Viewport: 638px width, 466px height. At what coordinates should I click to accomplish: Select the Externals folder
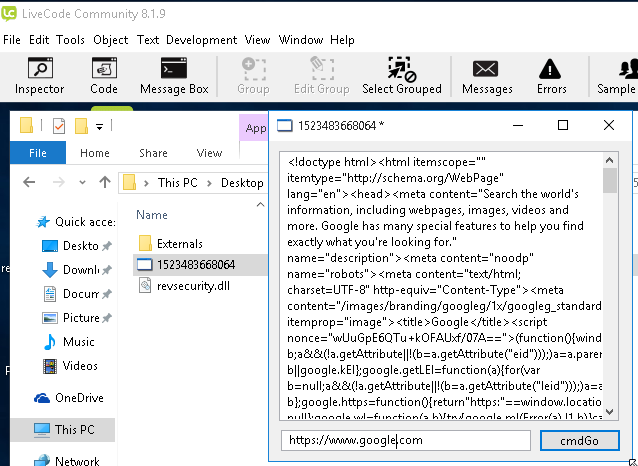click(x=179, y=243)
